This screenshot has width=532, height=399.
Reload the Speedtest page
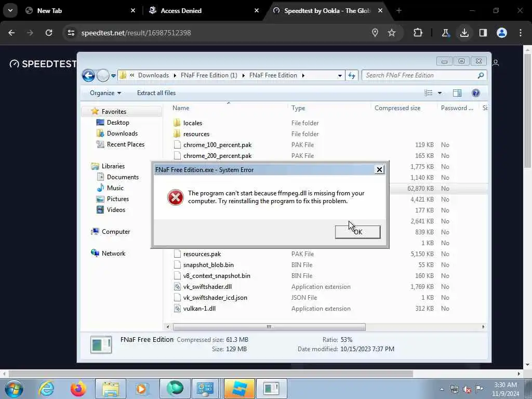coord(49,33)
